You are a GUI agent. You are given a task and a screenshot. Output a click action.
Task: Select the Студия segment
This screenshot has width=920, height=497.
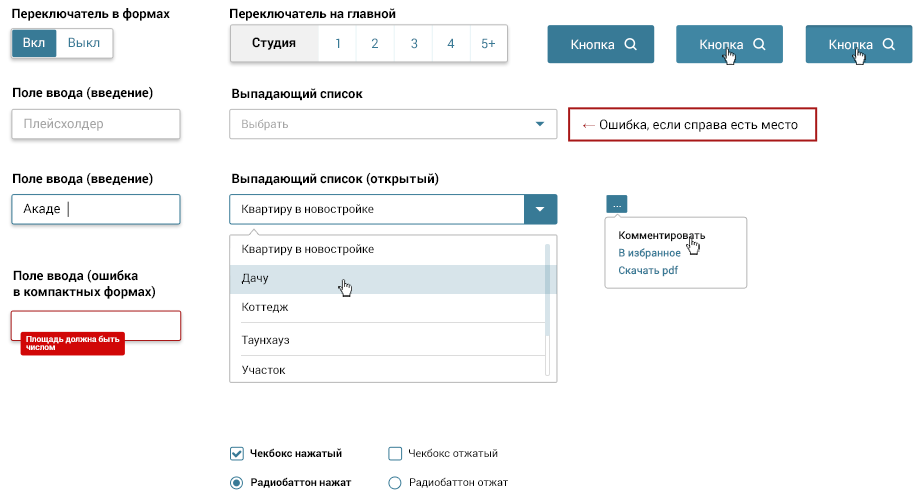pyautogui.click(x=274, y=43)
